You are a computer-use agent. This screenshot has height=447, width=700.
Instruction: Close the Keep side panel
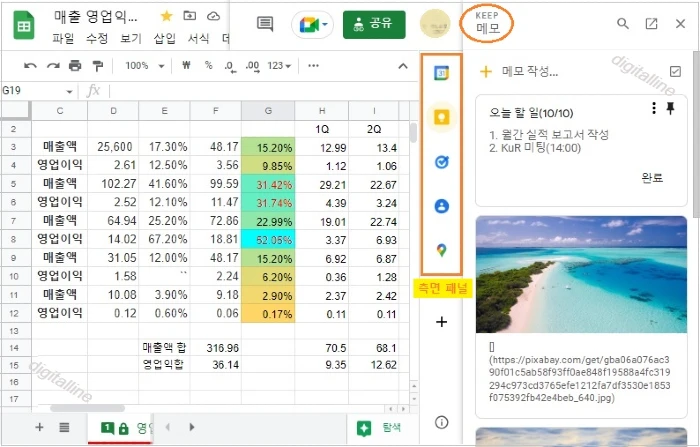pyautogui.click(x=680, y=24)
